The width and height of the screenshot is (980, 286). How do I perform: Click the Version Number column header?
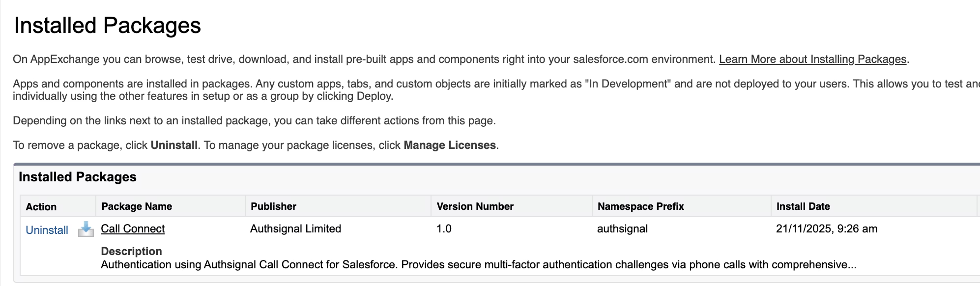(475, 206)
